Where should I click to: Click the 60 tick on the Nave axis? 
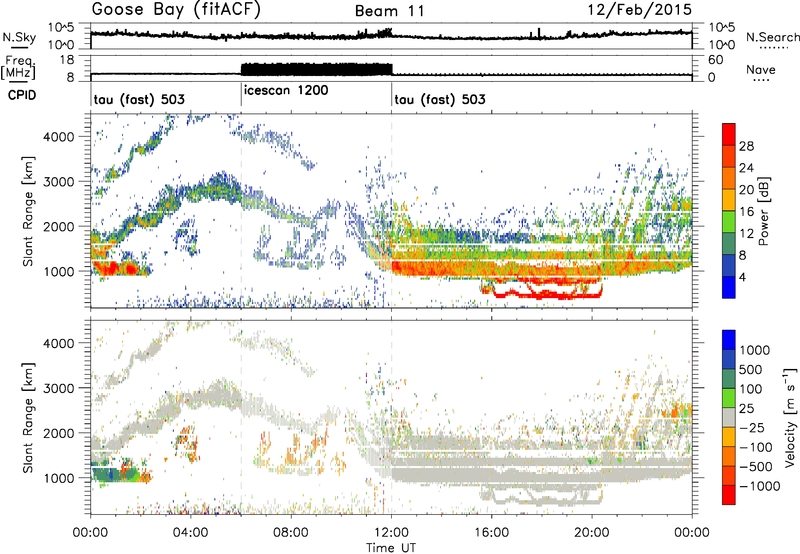(x=716, y=60)
